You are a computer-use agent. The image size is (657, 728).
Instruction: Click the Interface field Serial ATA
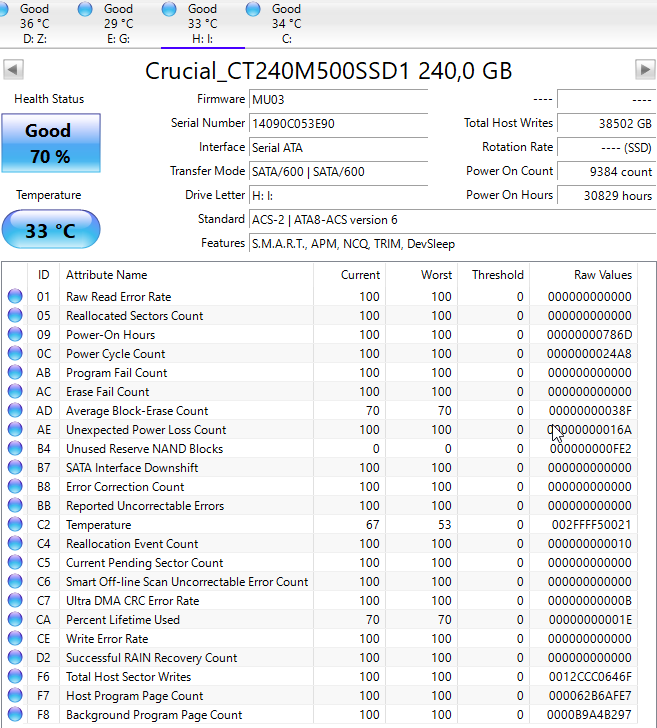coord(338,148)
